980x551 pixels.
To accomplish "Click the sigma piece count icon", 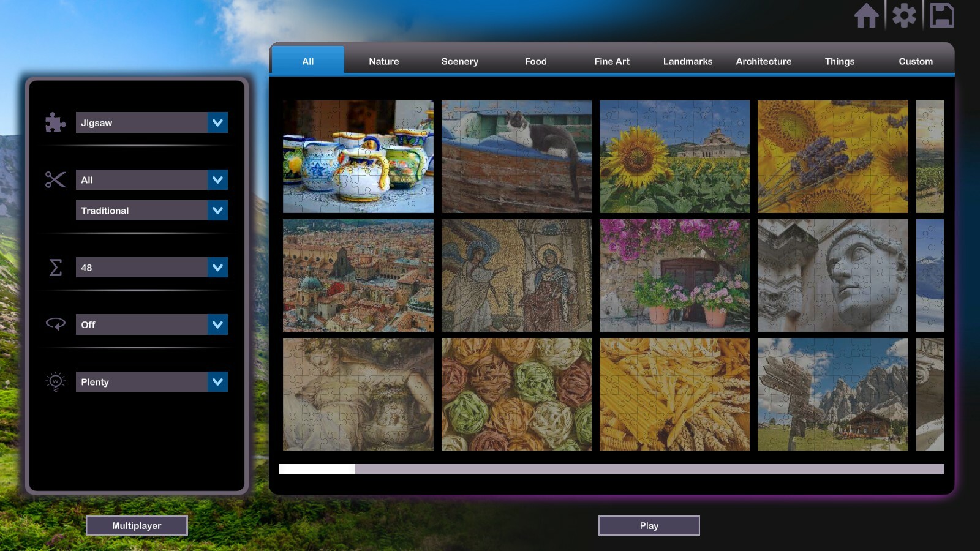I will [x=55, y=268].
